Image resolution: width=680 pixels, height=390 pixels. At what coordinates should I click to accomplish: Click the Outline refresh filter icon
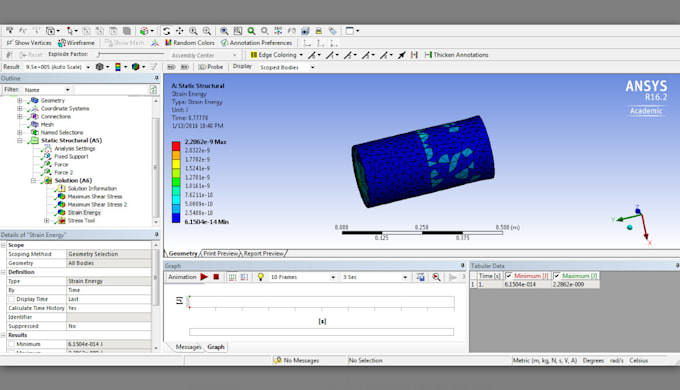(x=153, y=89)
